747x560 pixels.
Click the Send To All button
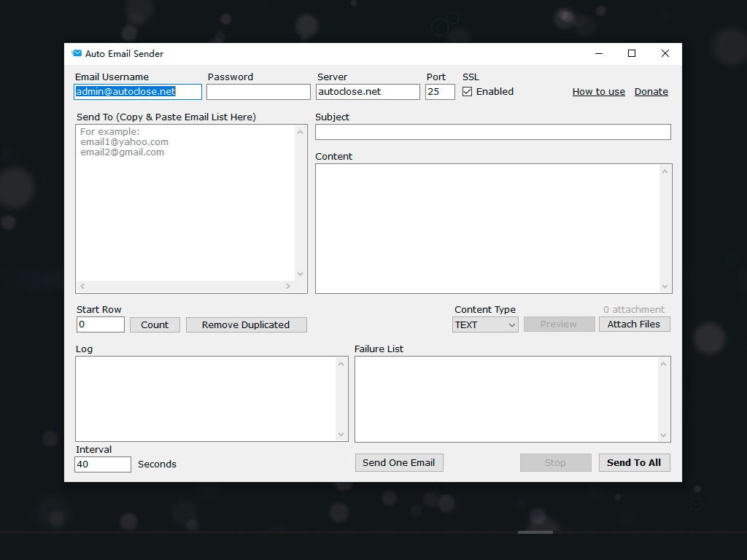pyautogui.click(x=634, y=462)
